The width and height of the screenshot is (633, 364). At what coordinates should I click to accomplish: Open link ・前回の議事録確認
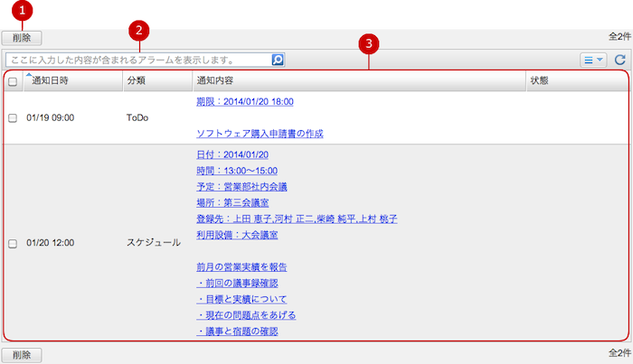click(x=237, y=283)
